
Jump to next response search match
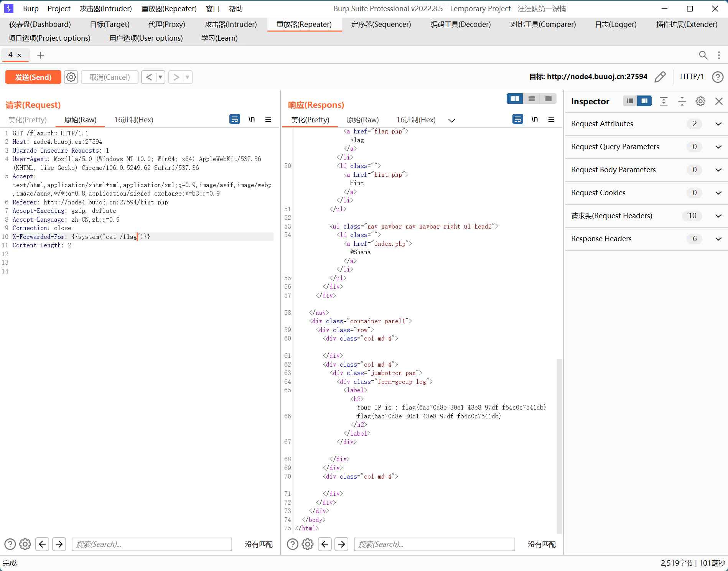341,544
